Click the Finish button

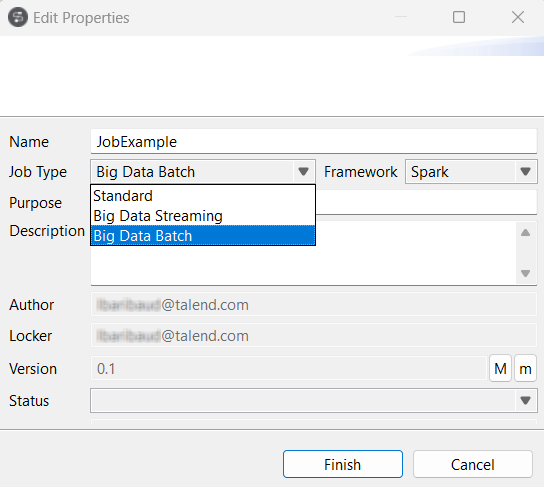(x=343, y=464)
